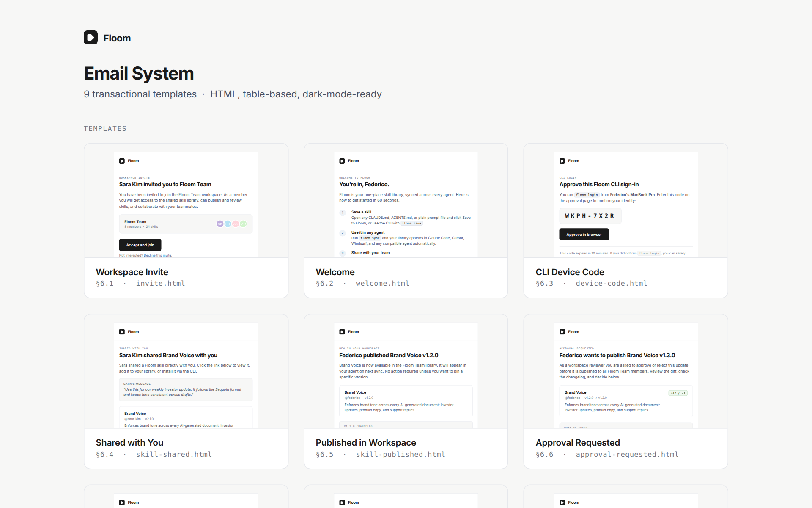The height and width of the screenshot is (508, 812).
Task: Click the SARA'S MESSAGE quote box
Action: [186, 389]
